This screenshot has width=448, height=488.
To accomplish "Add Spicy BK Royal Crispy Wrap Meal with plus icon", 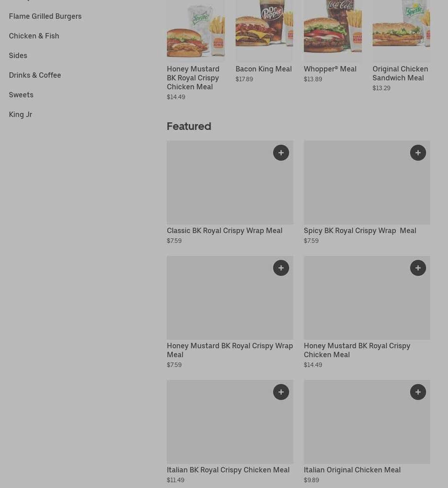I will [x=418, y=153].
